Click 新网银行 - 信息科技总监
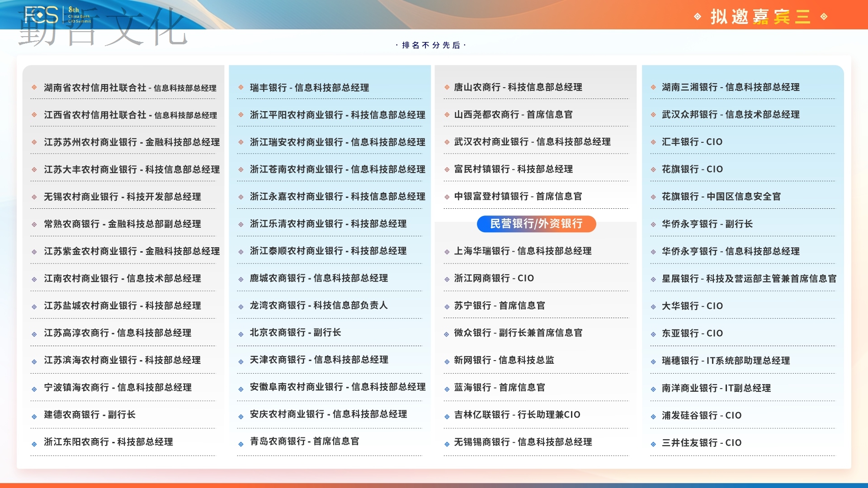This screenshot has height=488, width=868. [504, 360]
